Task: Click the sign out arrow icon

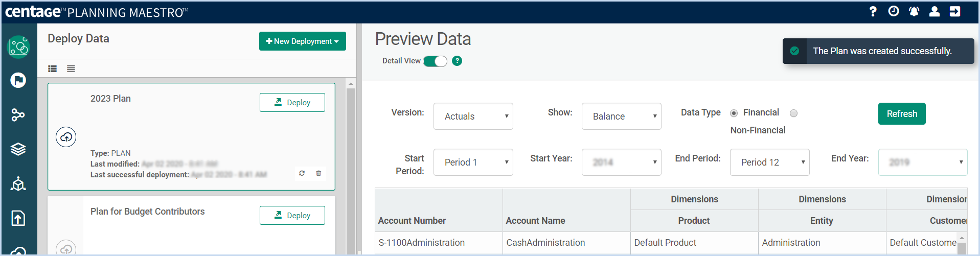Action: point(955,11)
